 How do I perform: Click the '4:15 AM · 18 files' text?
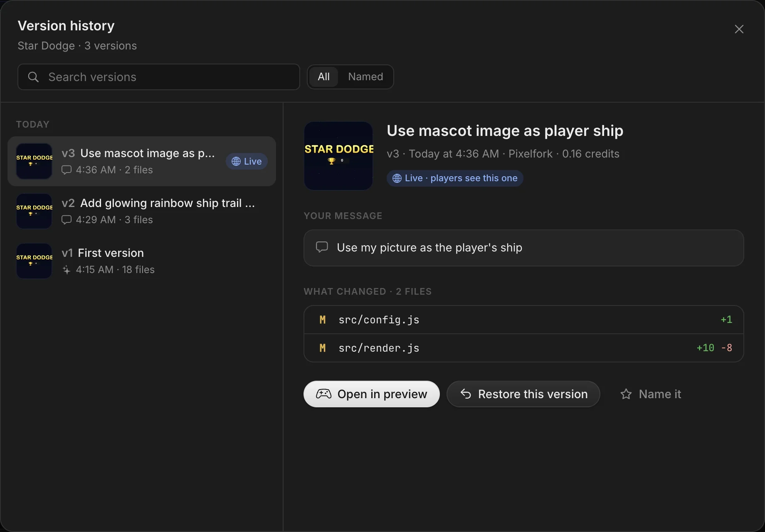[115, 270]
